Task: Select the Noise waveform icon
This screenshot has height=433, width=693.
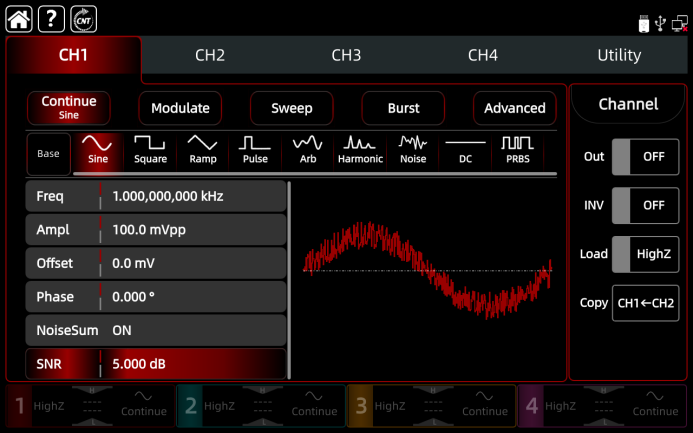Action: pos(412,150)
